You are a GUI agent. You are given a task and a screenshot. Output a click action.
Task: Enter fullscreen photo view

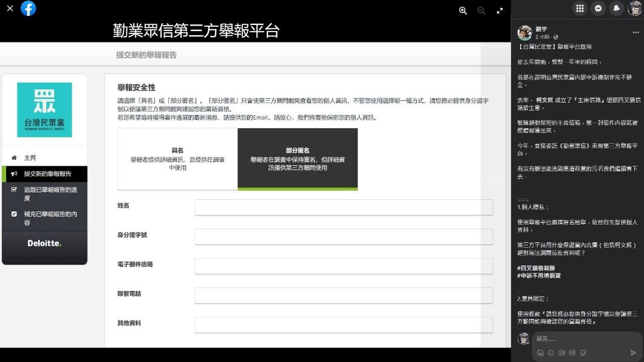500,11
